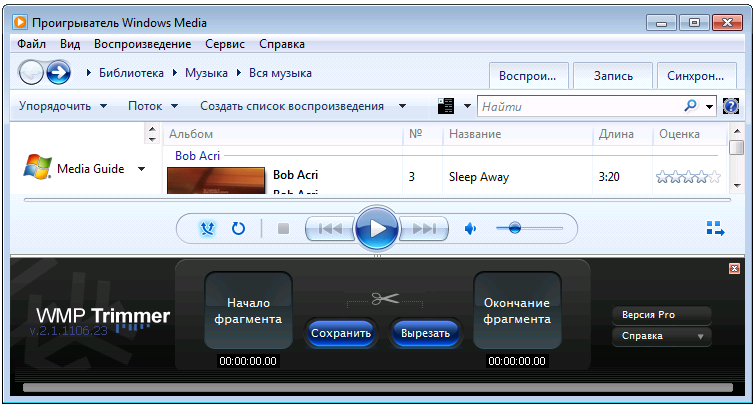Click Создать список воспроизведения
The image size is (756, 407).
click(x=292, y=106)
